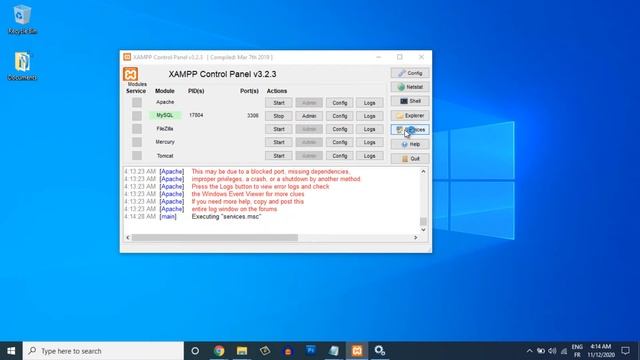
Task: Switch to XAMPP taskbar icon
Action: (x=357, y=351)
